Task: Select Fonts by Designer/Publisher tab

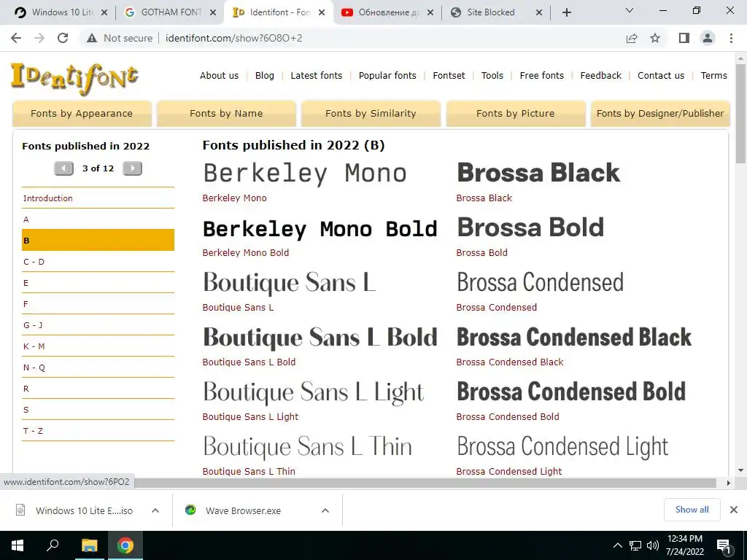Action: pyautogui.click(x=660, y=113)
